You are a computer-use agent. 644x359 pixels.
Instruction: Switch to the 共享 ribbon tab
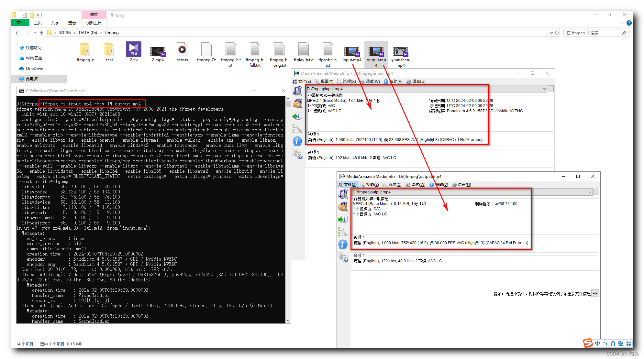point(55,23)
